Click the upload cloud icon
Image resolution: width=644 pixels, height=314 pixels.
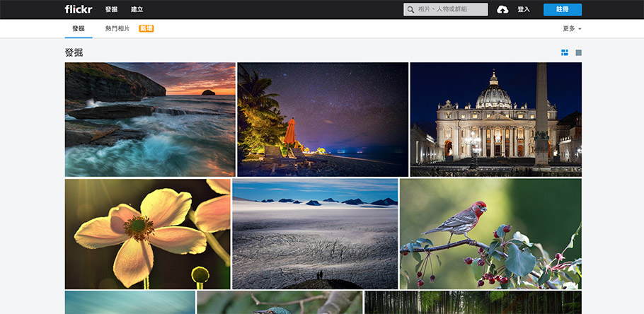click(x=502, y=9)
